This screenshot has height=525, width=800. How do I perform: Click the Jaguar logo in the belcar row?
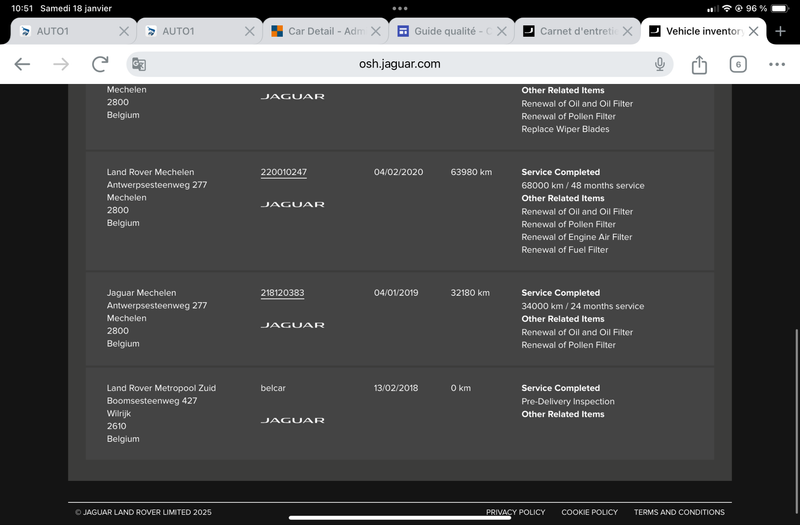292,420
